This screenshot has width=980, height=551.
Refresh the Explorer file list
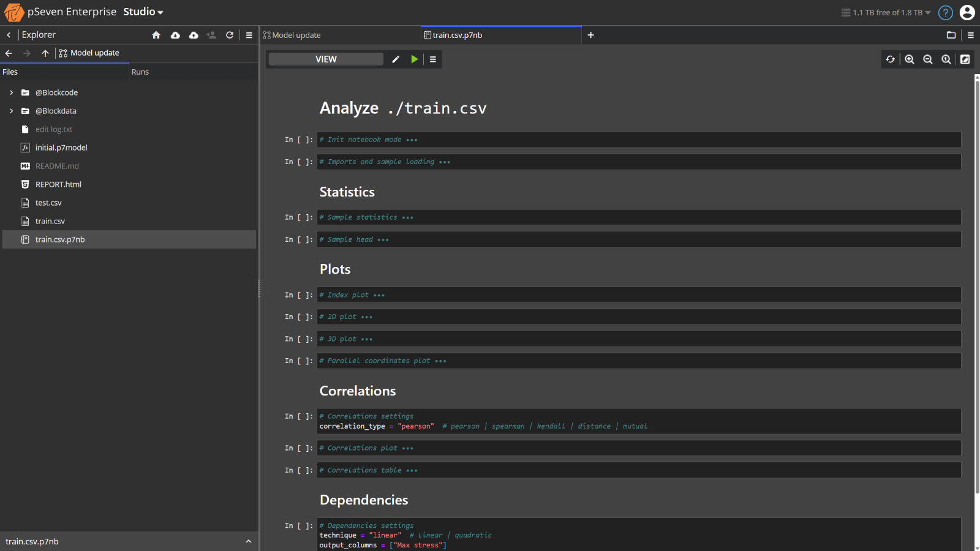(x=230, y=35)
